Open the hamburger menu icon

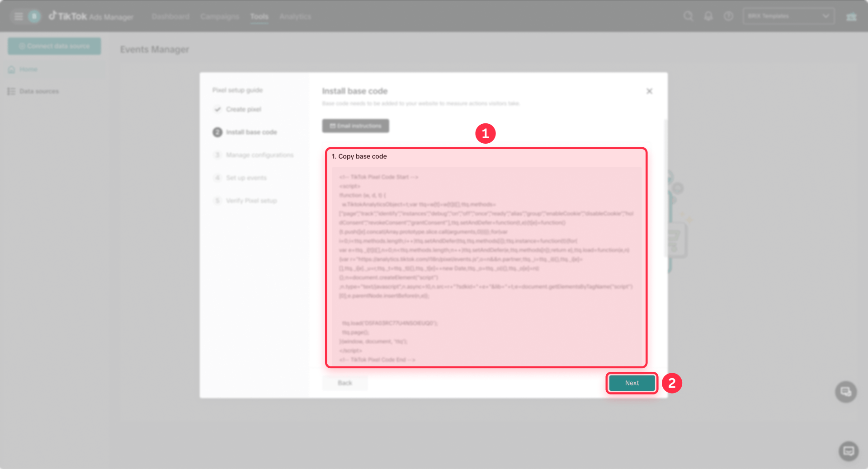pos(19,16)
